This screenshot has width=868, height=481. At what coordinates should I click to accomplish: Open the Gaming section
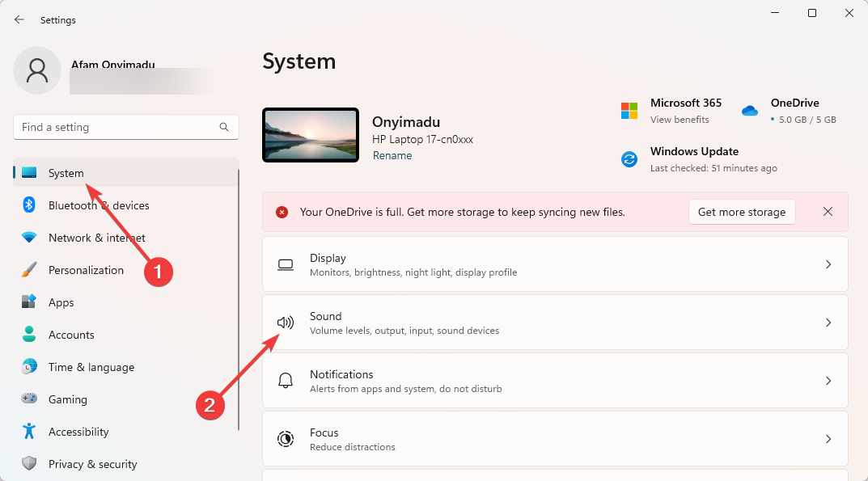[x=126, y=399]
